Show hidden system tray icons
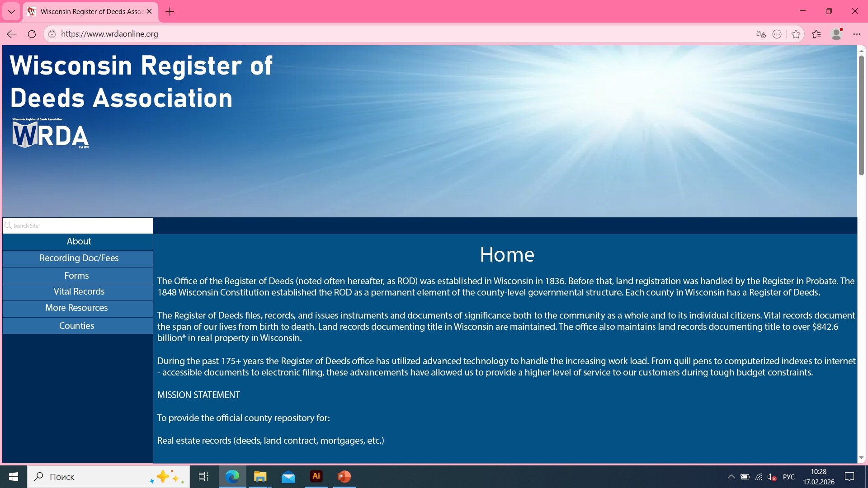Viewport: 868px width, 488px height. pyautogui.click(x=731, y=477)
